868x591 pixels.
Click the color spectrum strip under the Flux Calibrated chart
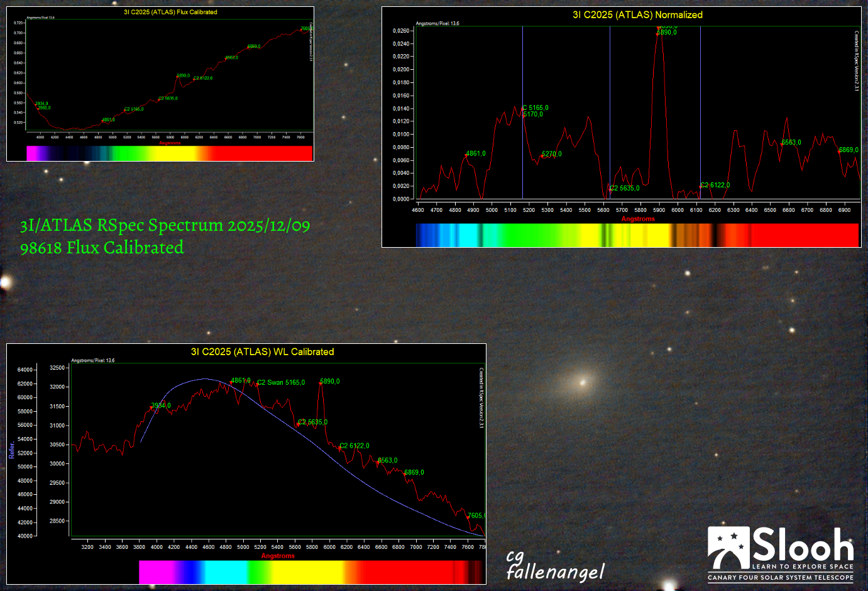170,153
